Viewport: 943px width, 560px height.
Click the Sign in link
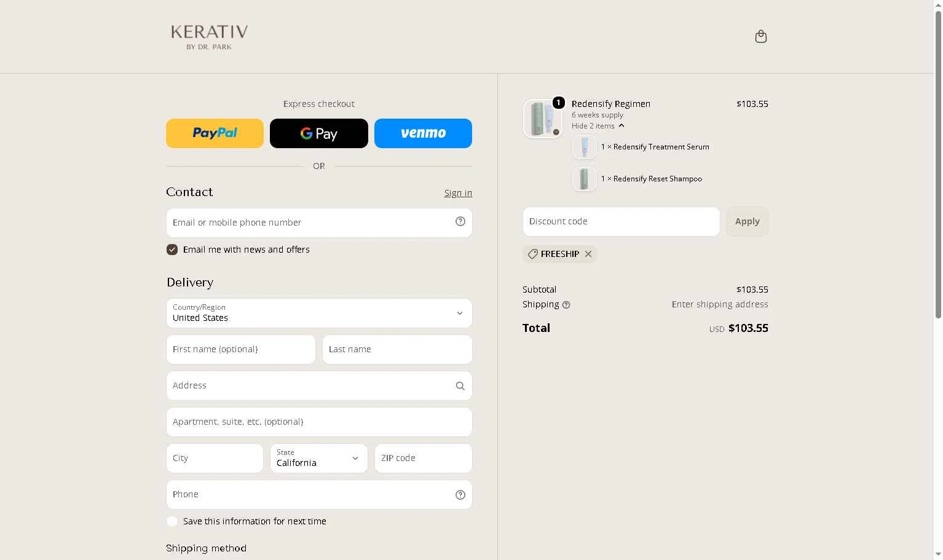click(458, 193)
